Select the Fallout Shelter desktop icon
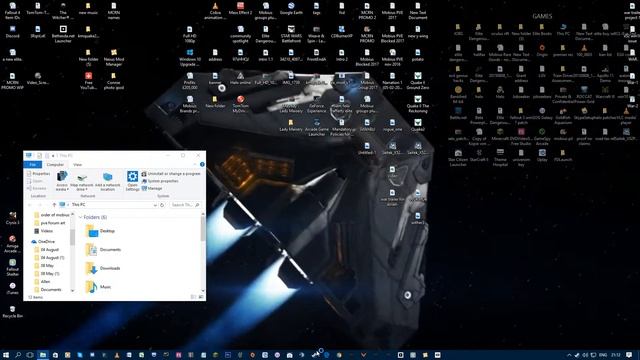The height and width of the screenshot is (360, 640). pos(13,268)
